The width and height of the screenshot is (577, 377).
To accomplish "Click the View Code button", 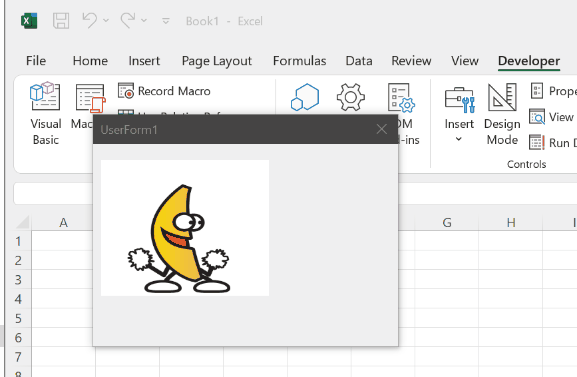I will (552, 117).
